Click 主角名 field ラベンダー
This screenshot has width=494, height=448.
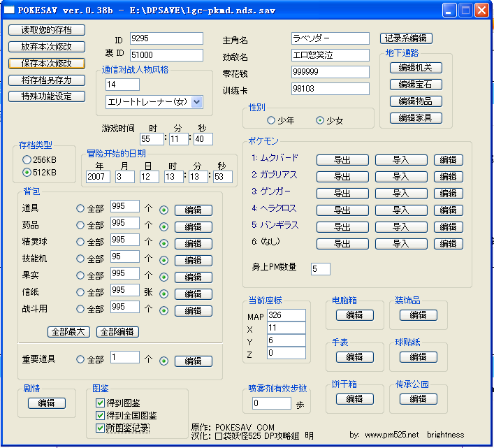click(x=330, y=38)
